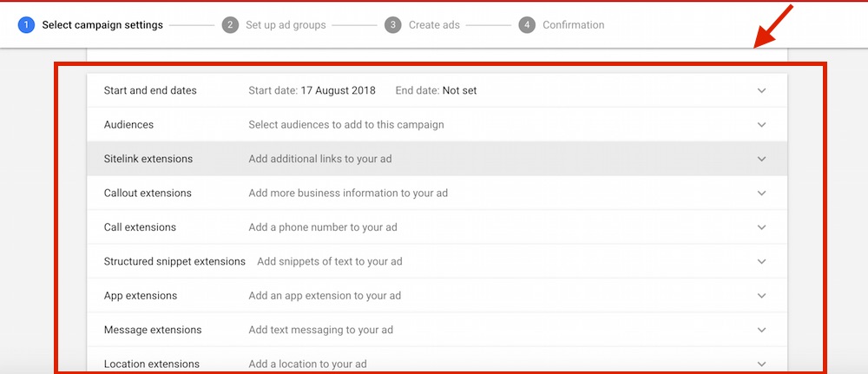The width and height of the screenshot is (868, 374).
Task: Expand Message extensions chevron
Action: click(762, 331)
